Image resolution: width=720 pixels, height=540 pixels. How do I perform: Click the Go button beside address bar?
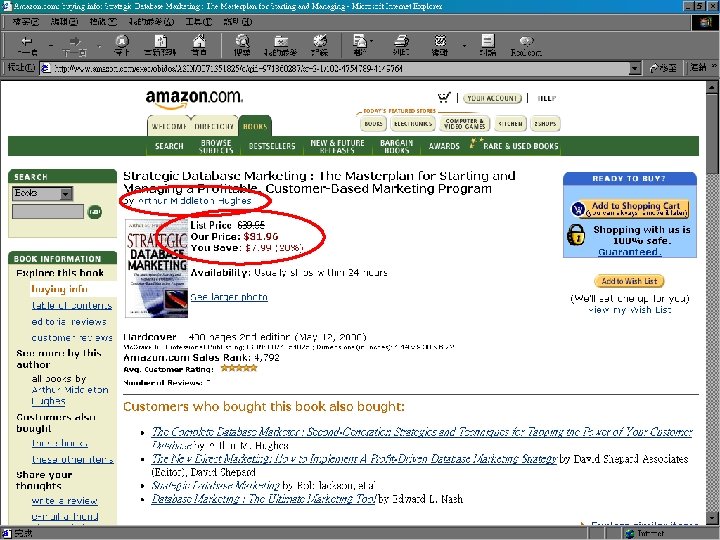(x=663, y=68)
